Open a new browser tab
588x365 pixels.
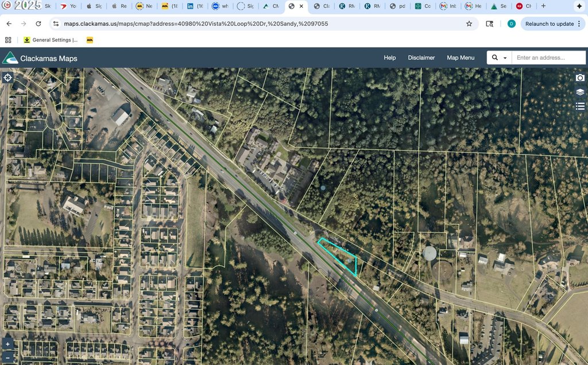[x=544, y=6]
